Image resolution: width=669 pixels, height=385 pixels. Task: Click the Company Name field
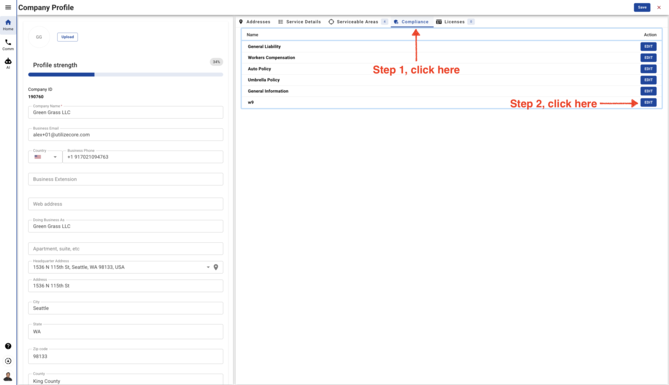pos(125,112)
